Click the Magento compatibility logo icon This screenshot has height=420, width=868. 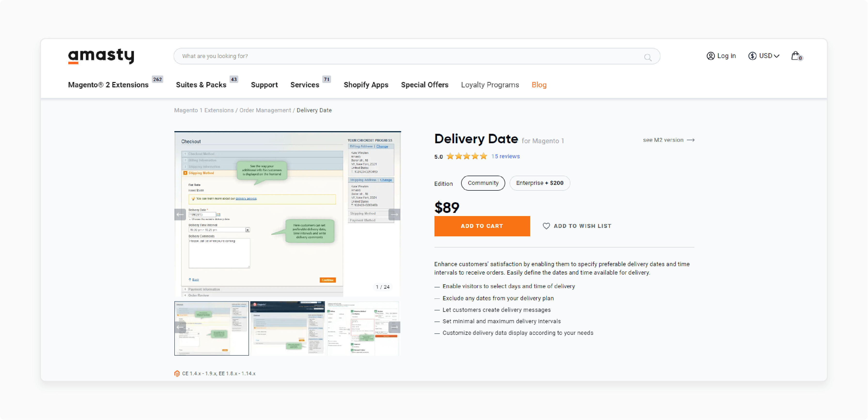(177, 374)
